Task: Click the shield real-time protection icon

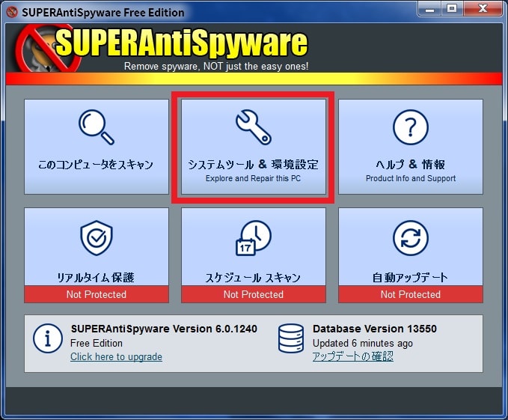Action: (97, 238)
